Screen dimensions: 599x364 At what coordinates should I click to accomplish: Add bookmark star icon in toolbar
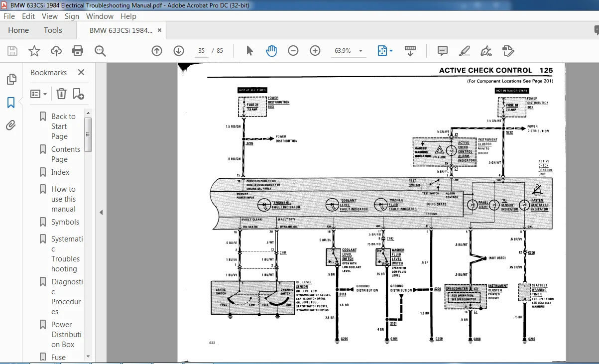[x=34, y=51]
